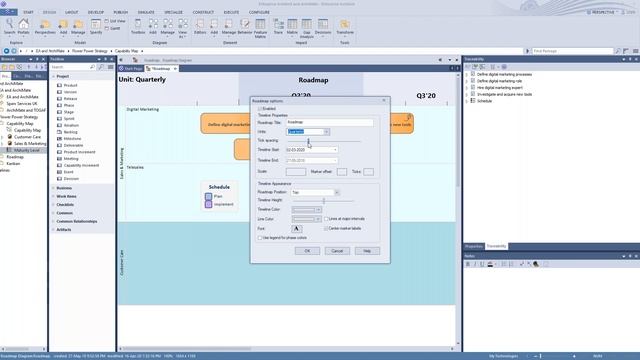Open the Matrix ribbon icon
The image size is (640, 360).
click(x=292, y=27)
